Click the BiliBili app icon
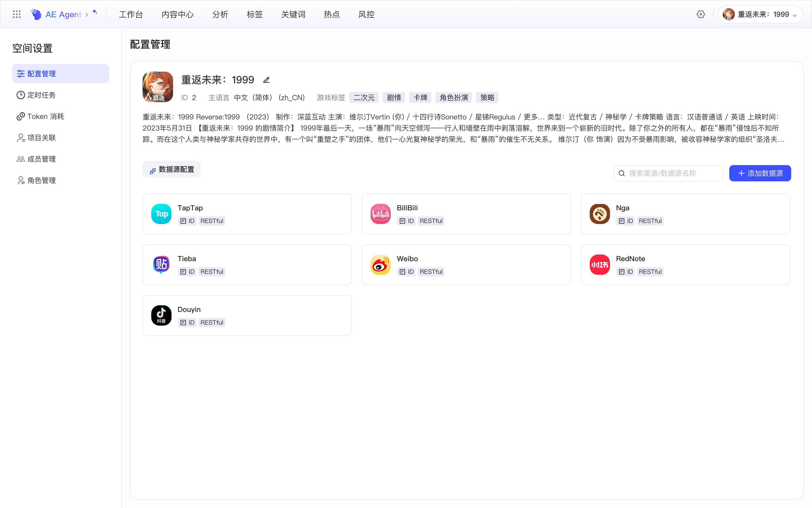 click(x=381, y=214)
